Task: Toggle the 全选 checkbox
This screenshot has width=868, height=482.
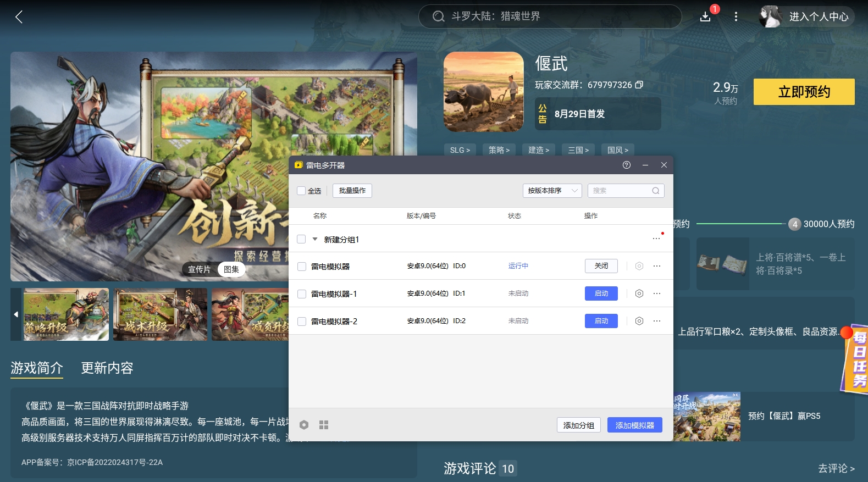Action: click(x=301, y=191)
